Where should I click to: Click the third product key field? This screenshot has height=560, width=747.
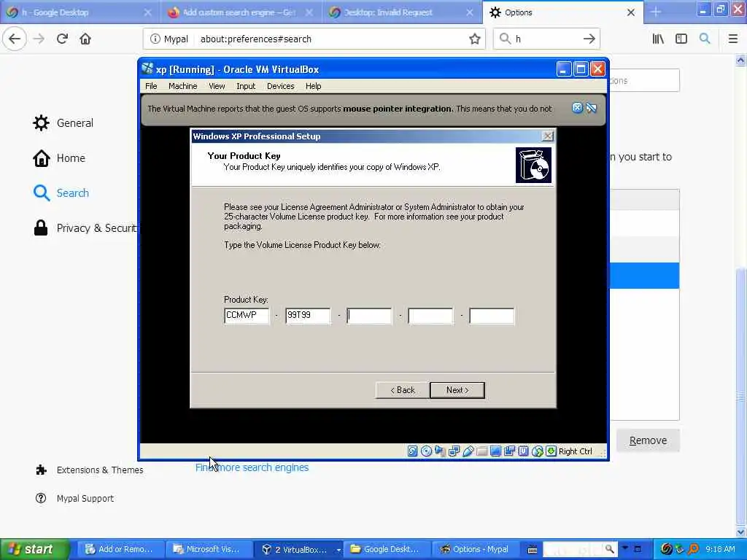369,315
